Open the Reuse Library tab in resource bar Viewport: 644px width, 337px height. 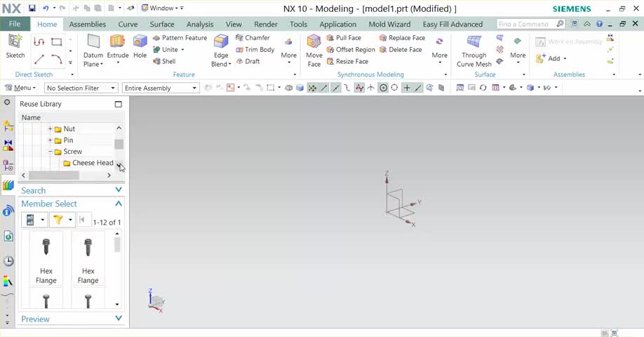[8, 185]
